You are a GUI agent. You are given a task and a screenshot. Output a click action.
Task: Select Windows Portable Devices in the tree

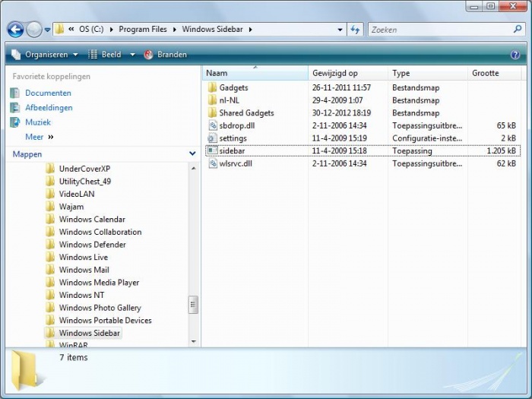[x=105, y=320]
